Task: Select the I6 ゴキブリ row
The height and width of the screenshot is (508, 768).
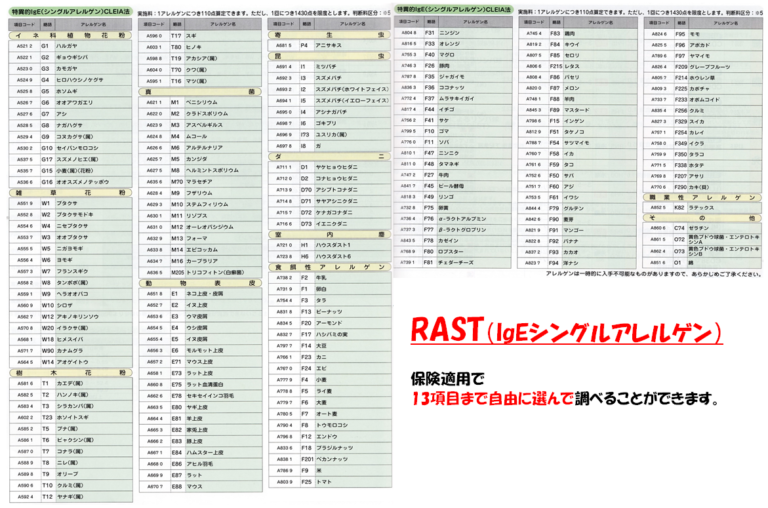Action: [330, 123]
